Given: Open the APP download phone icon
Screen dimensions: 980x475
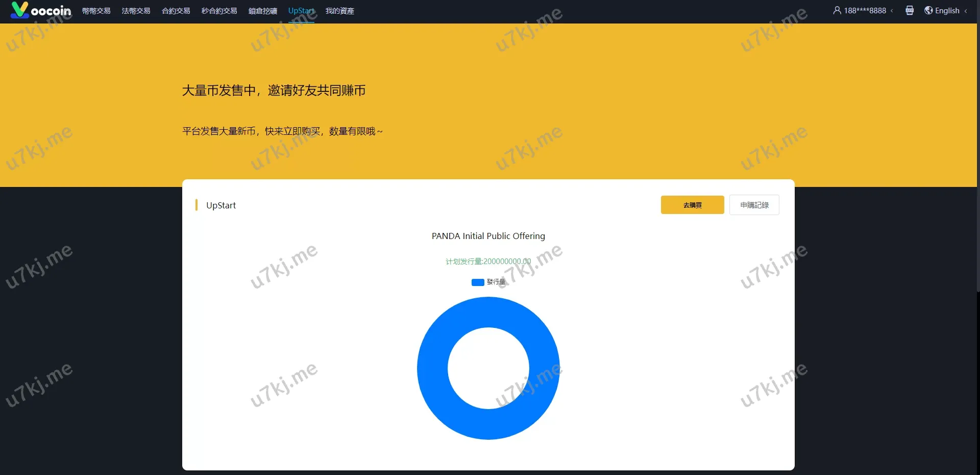Looking at the screenshot, I should tap(910, 10).
